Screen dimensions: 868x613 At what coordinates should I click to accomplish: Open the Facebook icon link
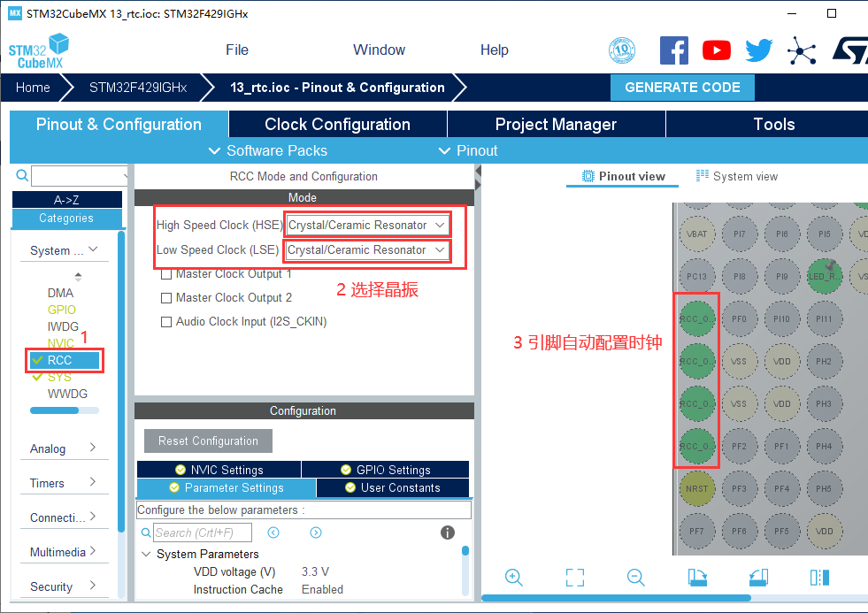point(673,50)
